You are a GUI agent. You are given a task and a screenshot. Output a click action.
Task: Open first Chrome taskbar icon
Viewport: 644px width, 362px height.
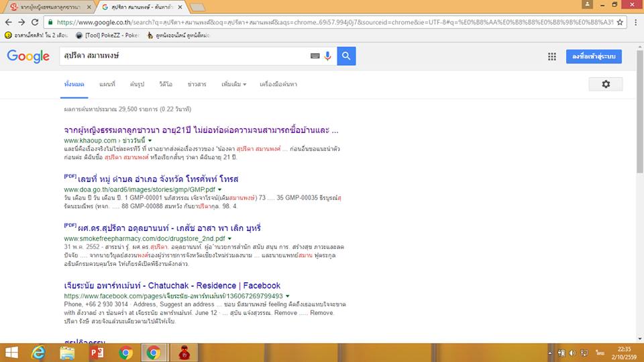125,353
